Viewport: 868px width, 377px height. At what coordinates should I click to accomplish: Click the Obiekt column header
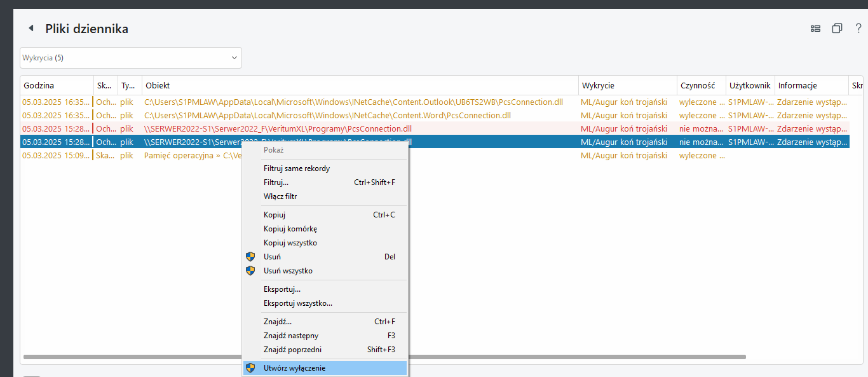[x=359, y=85]
